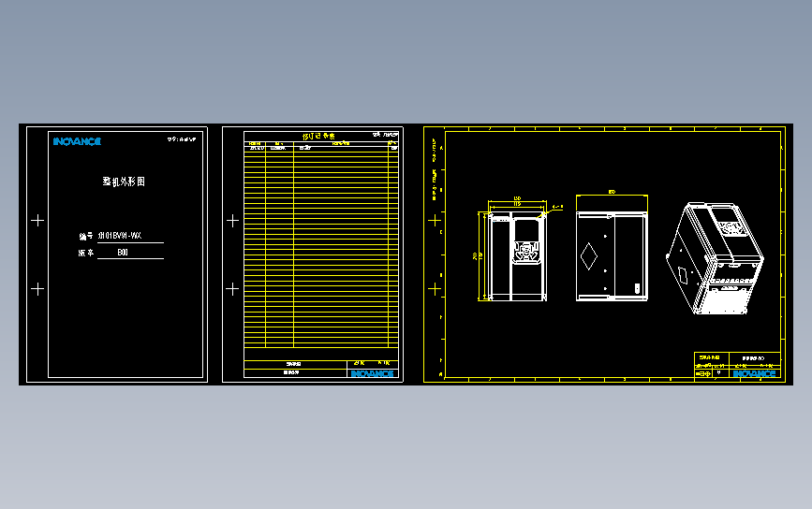Select the 200 height dimension on front view
The width and height of the screenshot is (812, 509).
point(475,256)
